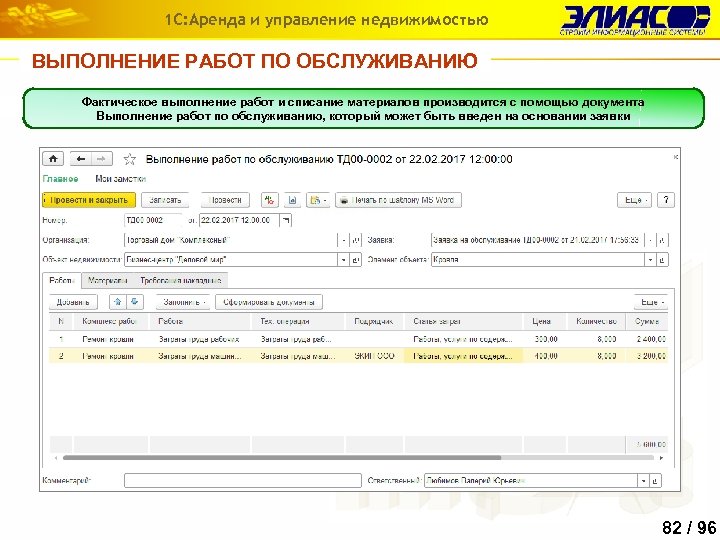The image size is (720, 540).
Task: Click the Номер input field
Action: pyautogui.click(x=153, y=220)
